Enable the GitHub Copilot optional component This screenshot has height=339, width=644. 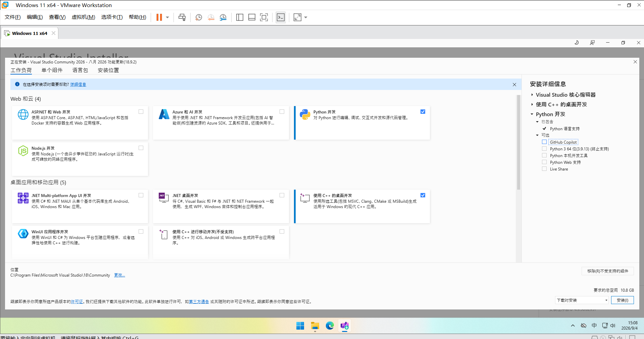(x=544, y=142)
